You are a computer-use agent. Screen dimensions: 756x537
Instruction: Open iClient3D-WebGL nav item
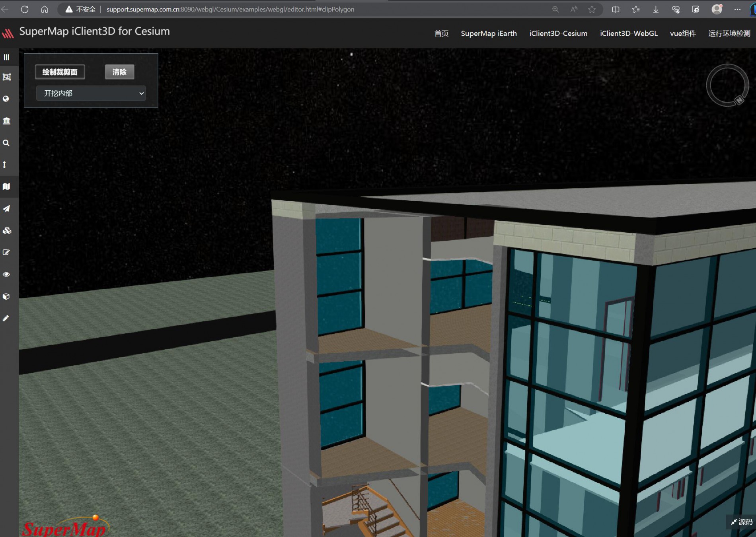629,33
